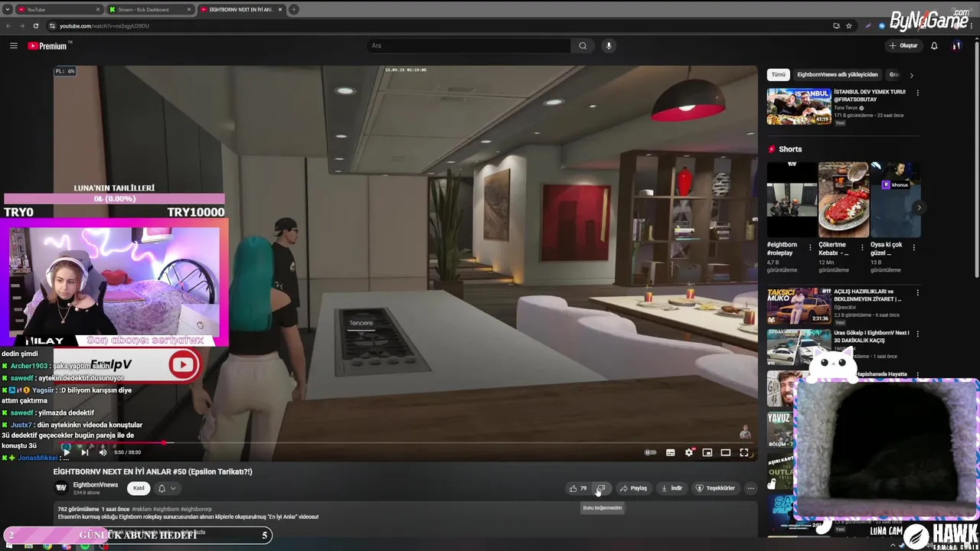
Task: Open options for Çökertme Kebabı short
Action: [862, 247]
